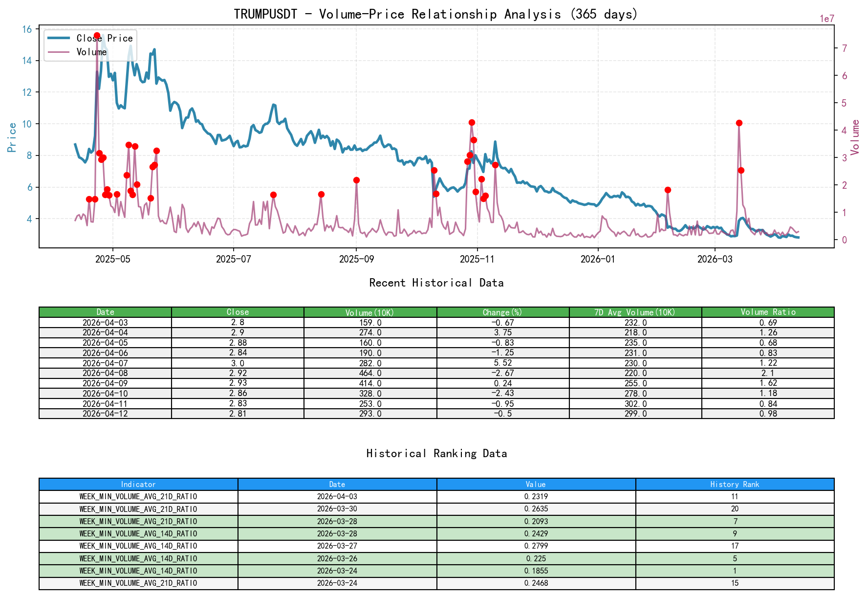Click the History Rank column header
Viewport: 868px width, 597px height.
coord(735,485)
